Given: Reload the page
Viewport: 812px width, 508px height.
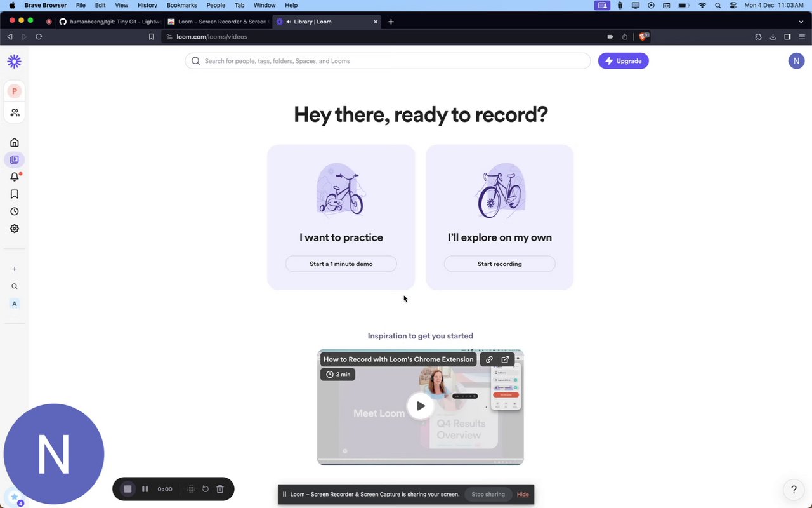Looking at the screenshot, I should tap(39, 37).
